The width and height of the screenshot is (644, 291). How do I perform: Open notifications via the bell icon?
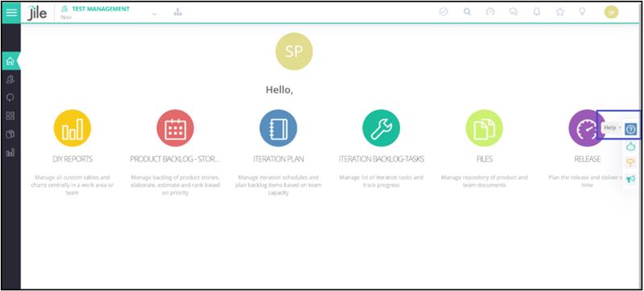coord(537,12)
